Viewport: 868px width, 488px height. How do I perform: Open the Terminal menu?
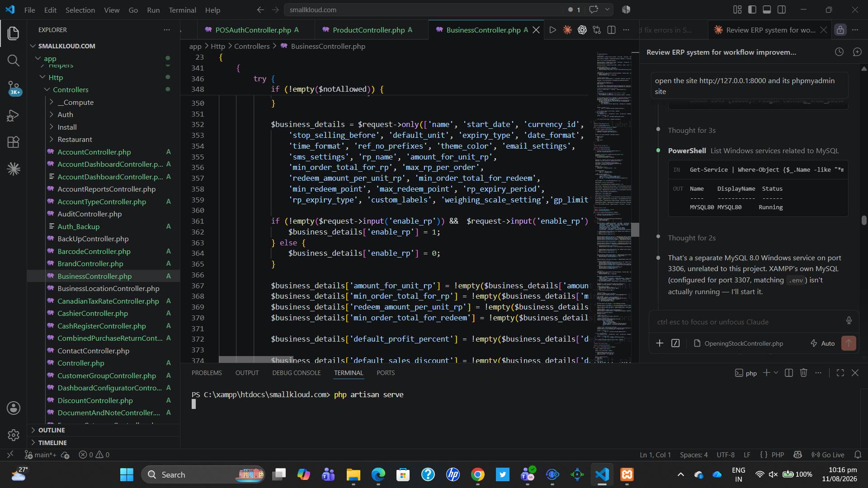point(182,10)
